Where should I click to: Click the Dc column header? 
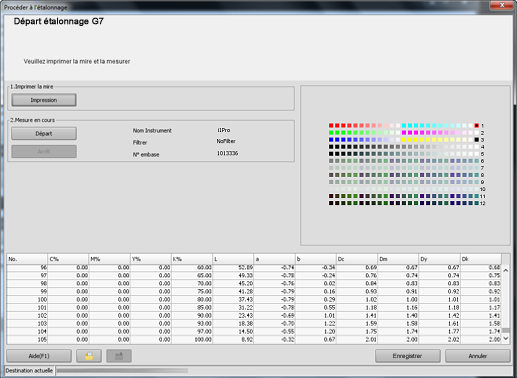[356, 259]
